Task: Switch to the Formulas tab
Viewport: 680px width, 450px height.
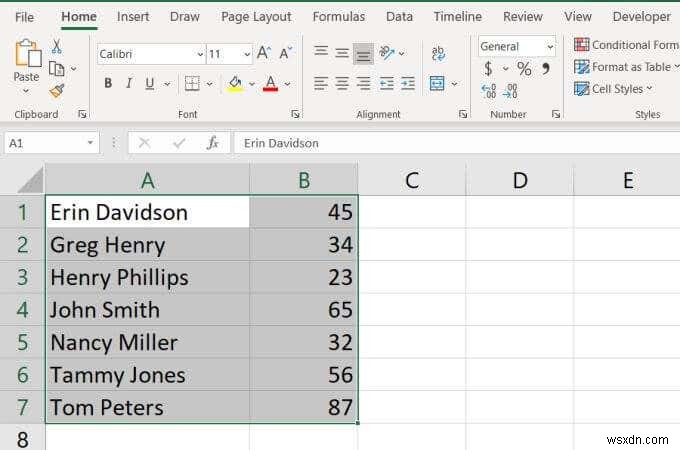Action: point(339,17)
